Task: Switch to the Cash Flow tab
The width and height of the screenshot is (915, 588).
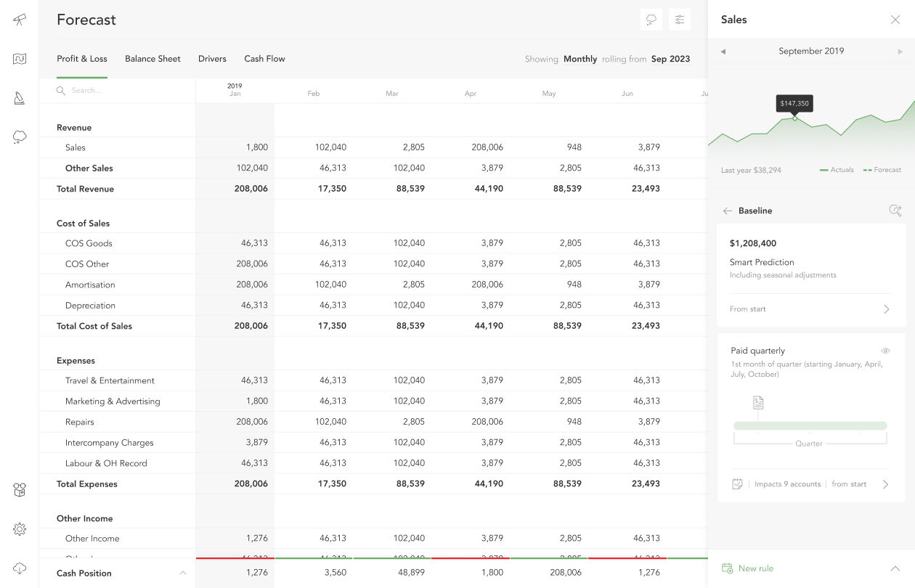Action: [264, 59]
